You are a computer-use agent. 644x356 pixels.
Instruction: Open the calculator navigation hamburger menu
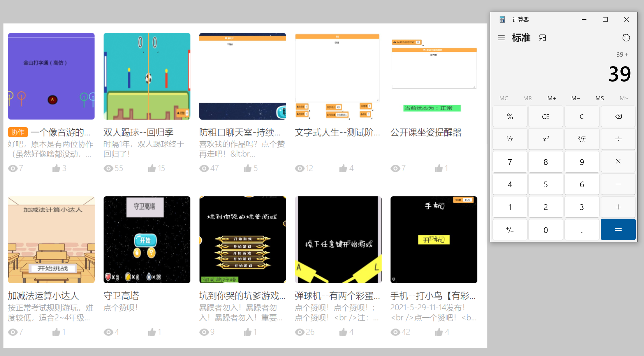501,38
